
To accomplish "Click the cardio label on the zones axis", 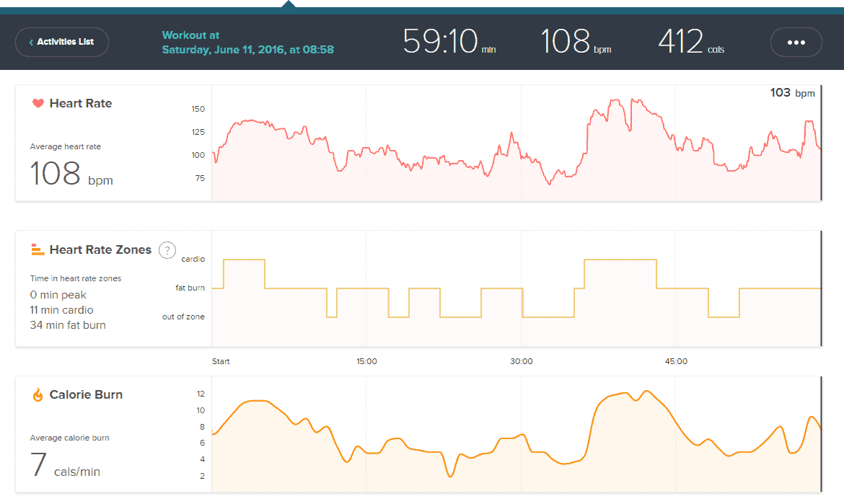I will pyautogui.click(x=193, y=259).
